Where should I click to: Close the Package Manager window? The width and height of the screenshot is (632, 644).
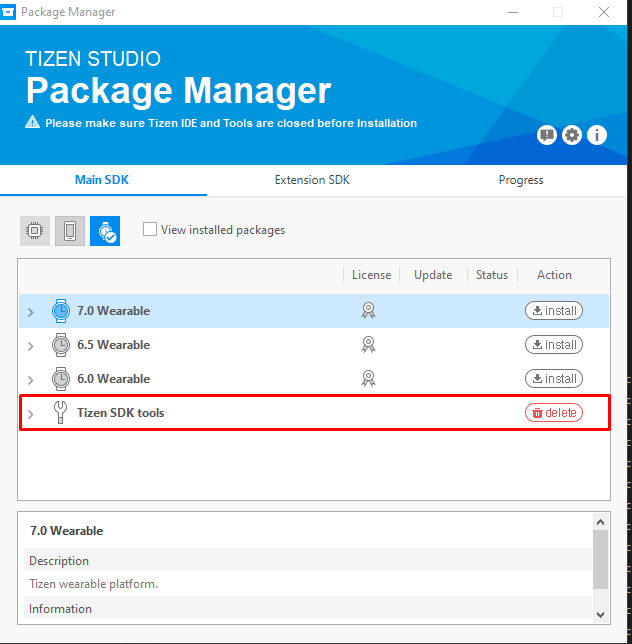604,12
